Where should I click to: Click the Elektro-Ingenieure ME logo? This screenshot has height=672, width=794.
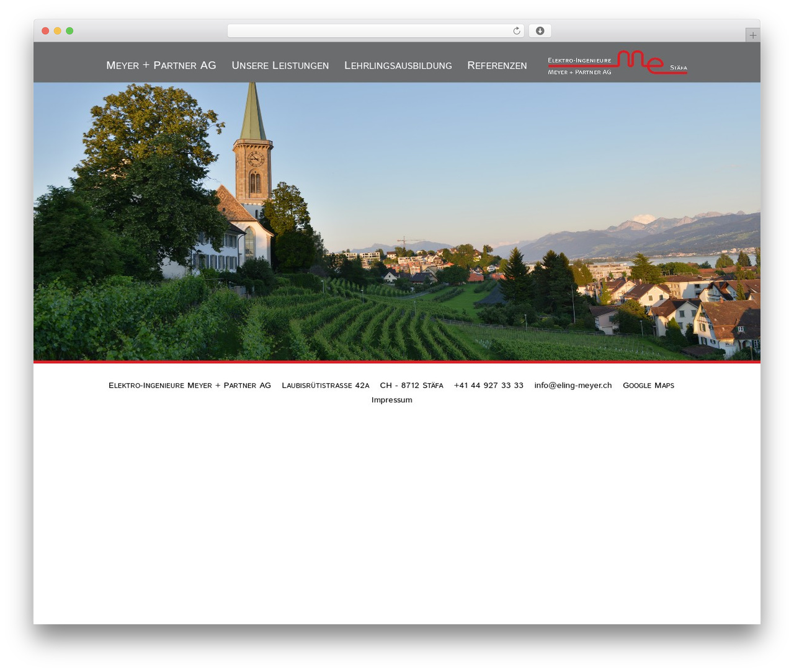pos(617,63)
